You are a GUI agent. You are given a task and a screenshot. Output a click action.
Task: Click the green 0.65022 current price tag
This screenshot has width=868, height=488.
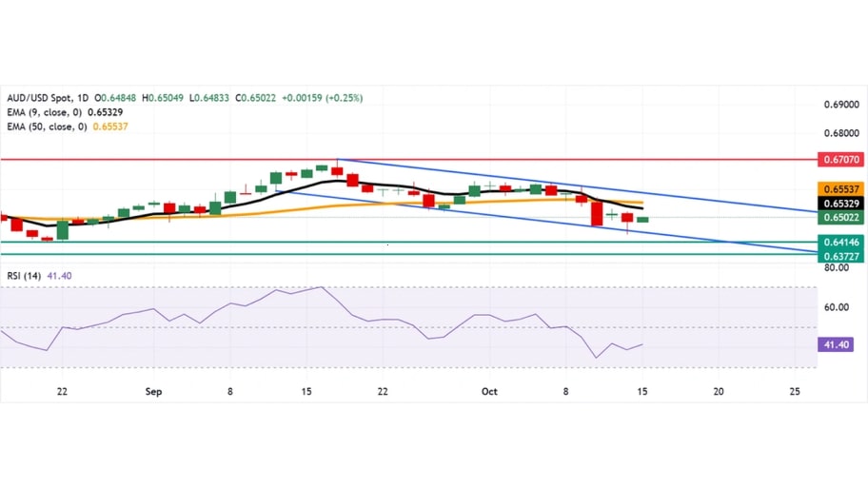pos(838,218)
